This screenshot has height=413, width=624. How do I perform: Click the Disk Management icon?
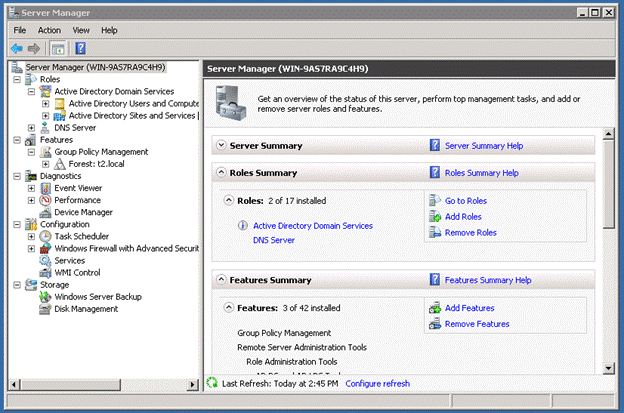[45, 309]
